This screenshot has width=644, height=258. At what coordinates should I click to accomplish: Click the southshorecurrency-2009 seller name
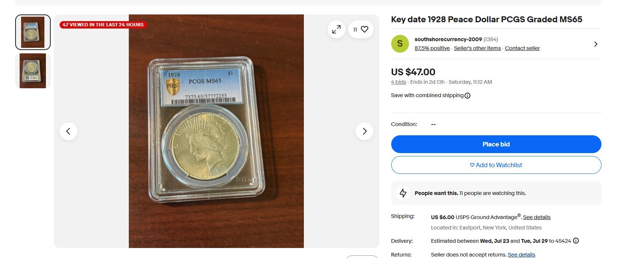click(448, 39)
